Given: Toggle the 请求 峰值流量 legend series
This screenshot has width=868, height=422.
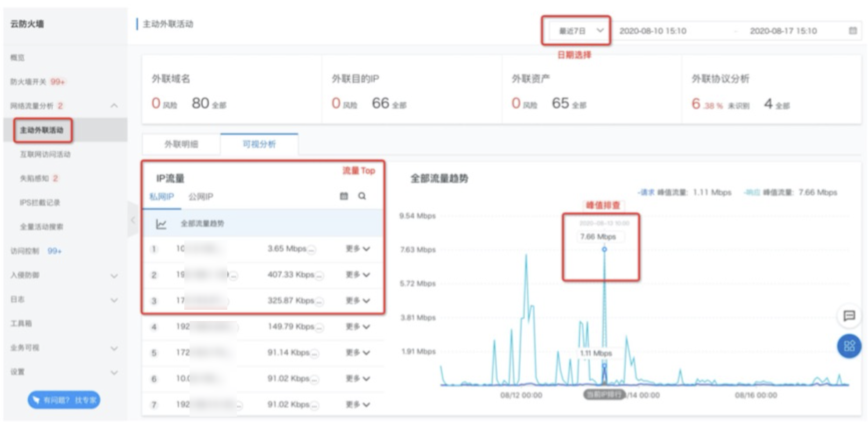Looking at the screenshot, I should (685, 193).
